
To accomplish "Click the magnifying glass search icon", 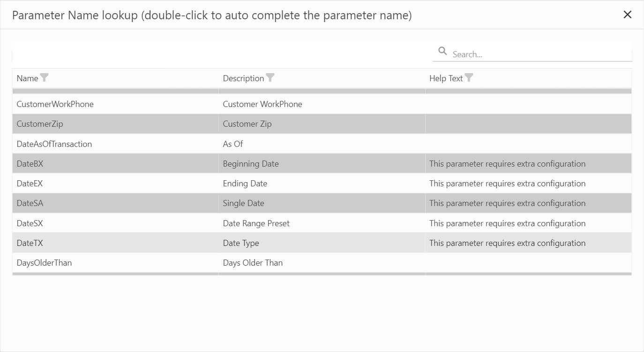I will (442, 50).
